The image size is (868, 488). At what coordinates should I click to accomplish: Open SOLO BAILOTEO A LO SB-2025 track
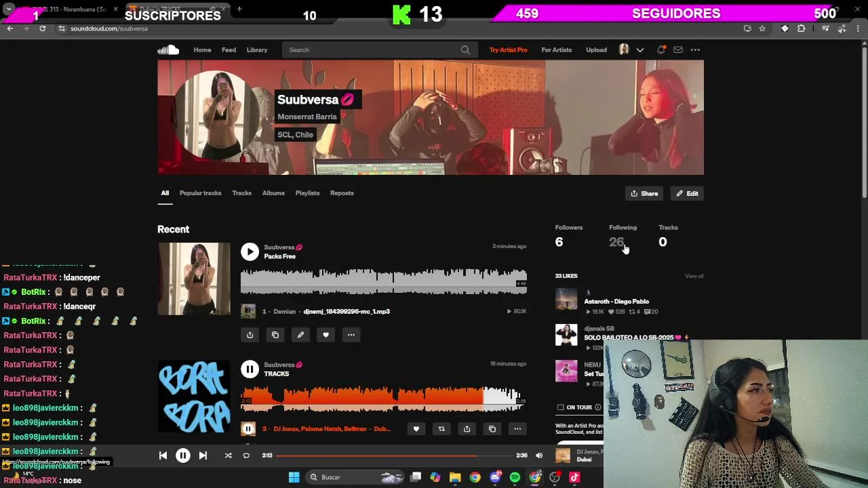pyautogui.click(x=636, y=338)
